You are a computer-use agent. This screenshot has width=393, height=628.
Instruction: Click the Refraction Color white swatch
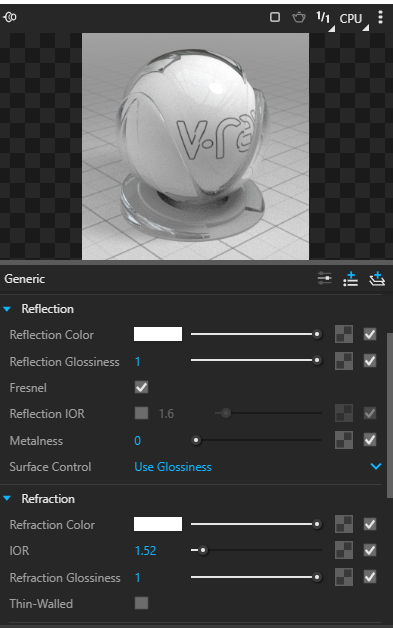[158, 524]
